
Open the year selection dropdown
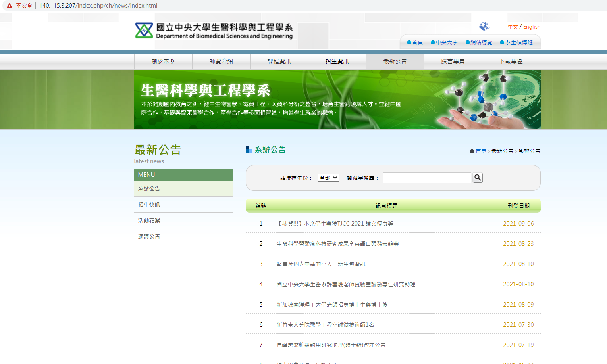point(328,178)
